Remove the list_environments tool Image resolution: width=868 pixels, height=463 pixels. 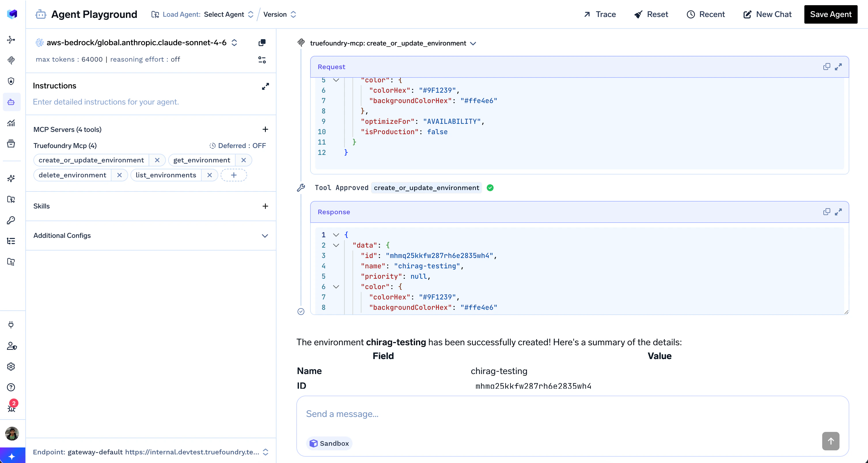coord(210,175)
